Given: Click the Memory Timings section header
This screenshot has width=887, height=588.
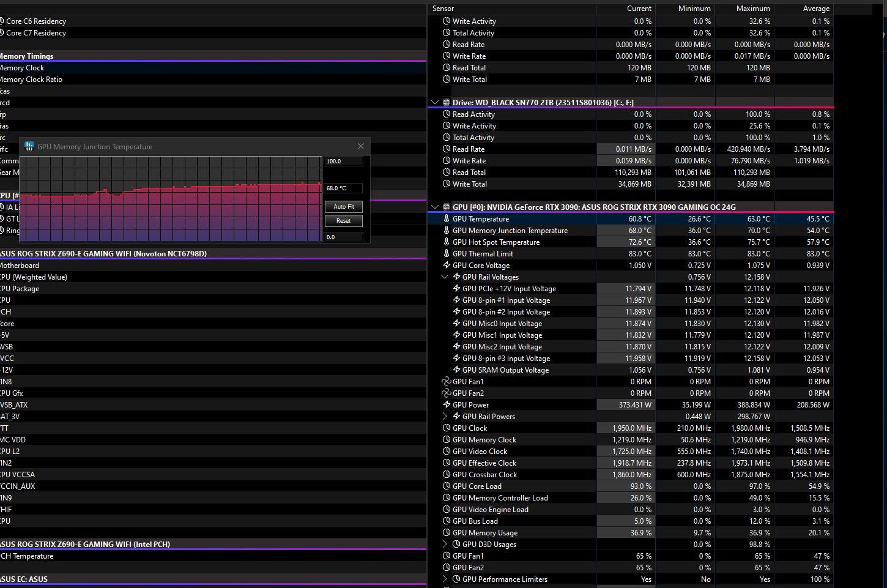Looking at the screenshot, I should [x=213, y=56].
